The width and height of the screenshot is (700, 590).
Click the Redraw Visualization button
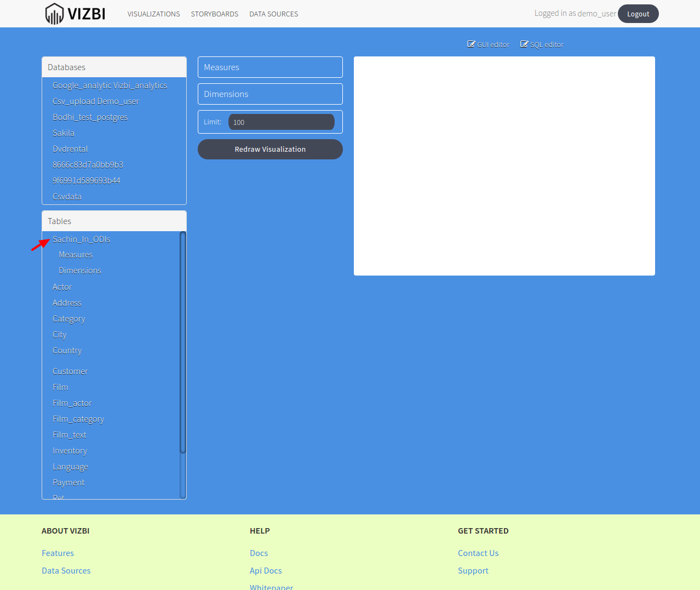(x=269, y=149)
